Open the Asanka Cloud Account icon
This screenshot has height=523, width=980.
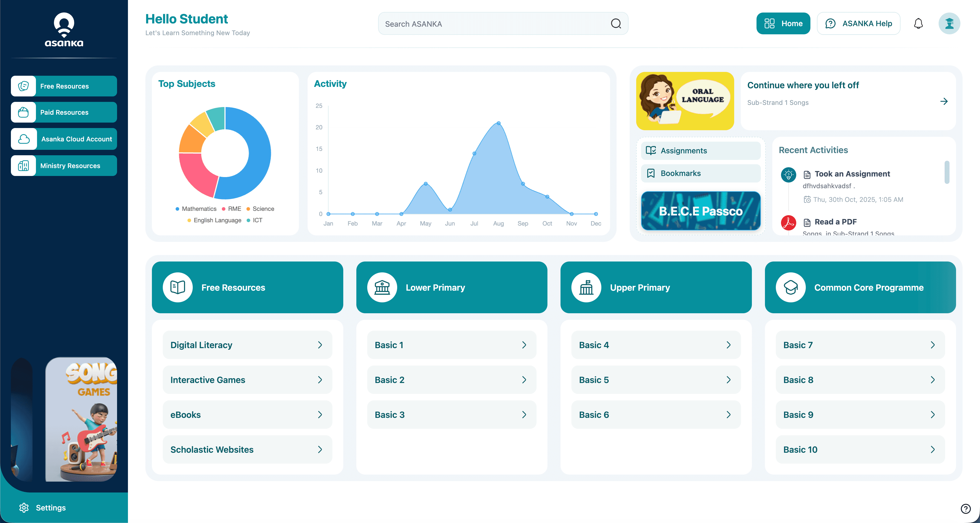pyautogui.click(x=23, y=139)
